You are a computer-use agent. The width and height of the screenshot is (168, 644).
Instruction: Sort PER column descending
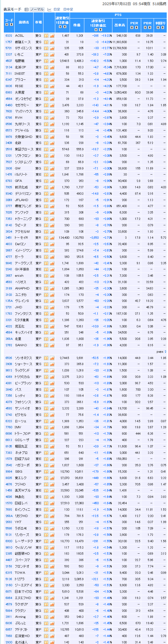[x=136, y=28]
